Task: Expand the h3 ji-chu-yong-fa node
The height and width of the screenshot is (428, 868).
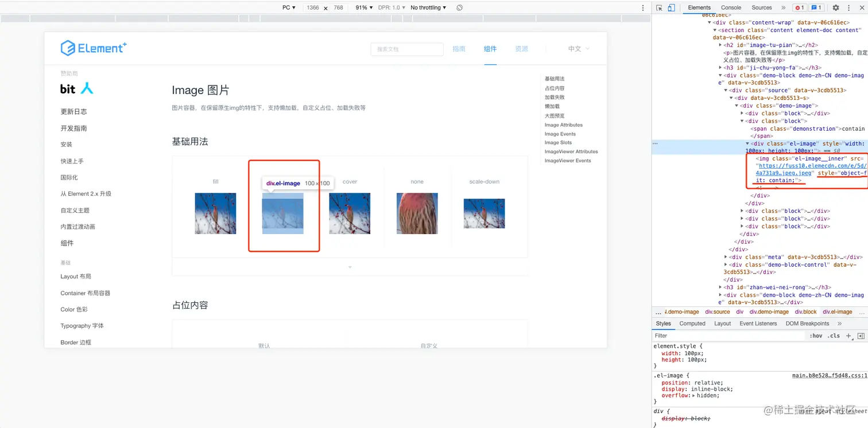Action: click(x=720, y=68)
